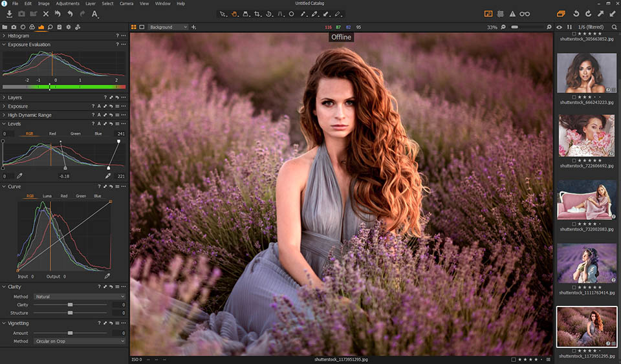Toggle Edit Selected Variants icon
This screenshot has width=621, height=364.
pyautogui.click(x=561, y=14)
